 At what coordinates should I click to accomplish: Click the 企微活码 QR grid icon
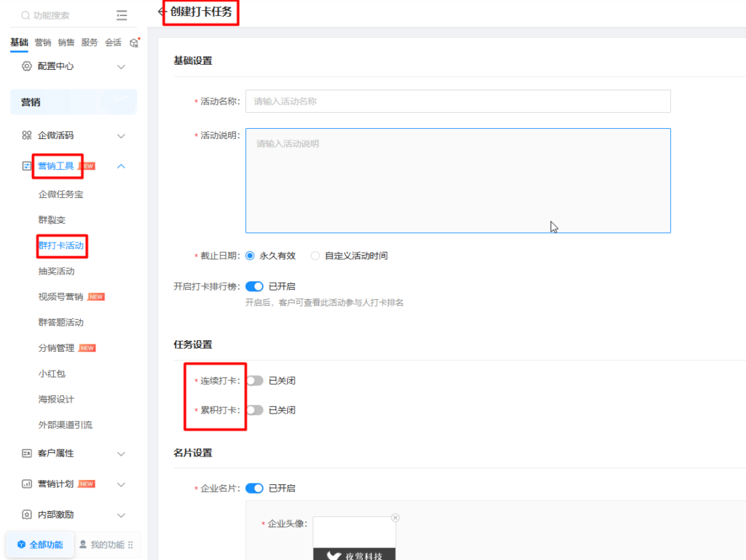pos(27,135)
